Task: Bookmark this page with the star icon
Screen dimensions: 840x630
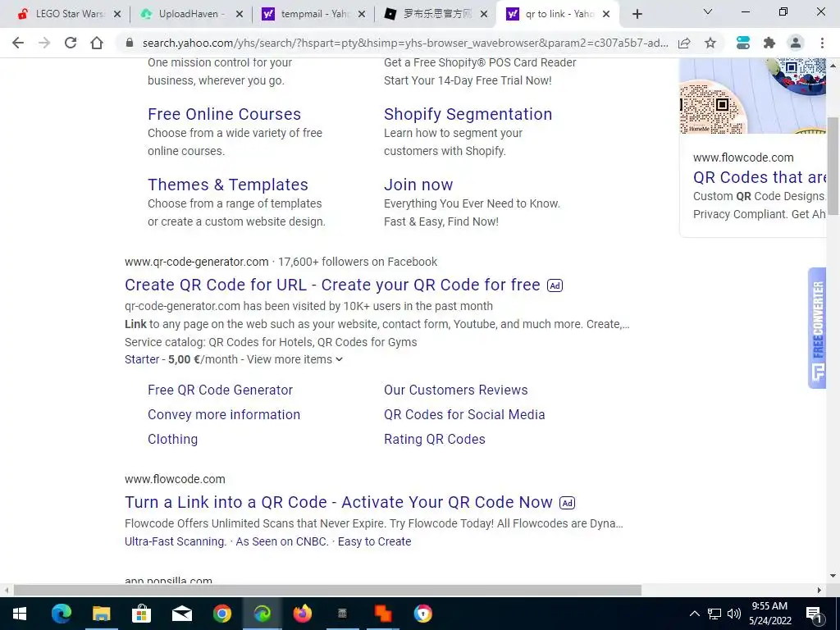Action: pos(710,43)
